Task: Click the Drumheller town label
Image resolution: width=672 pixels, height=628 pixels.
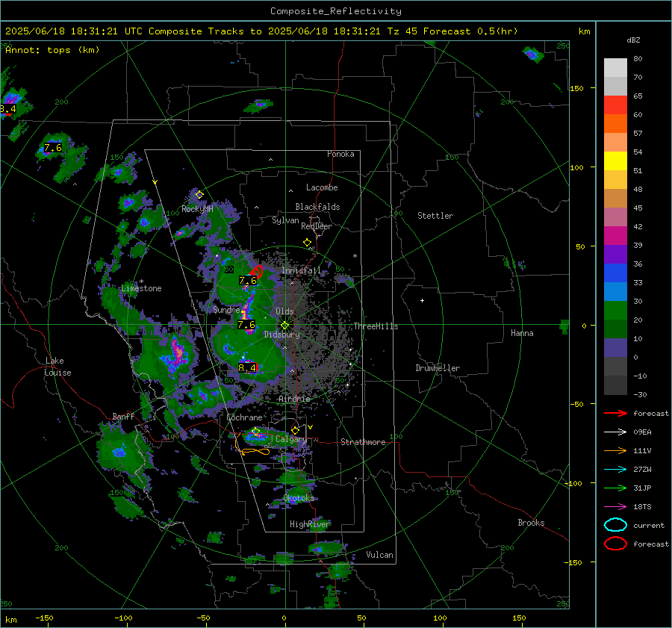Action: click(x=438, y=368)
